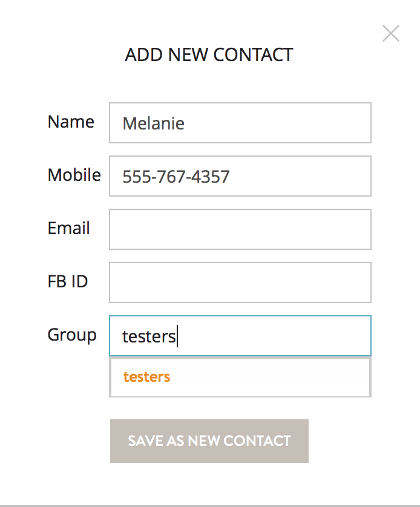Click the "FB ID" field label
The height and width of the screenshot is (507, 420).
click(x=68, y=281)
